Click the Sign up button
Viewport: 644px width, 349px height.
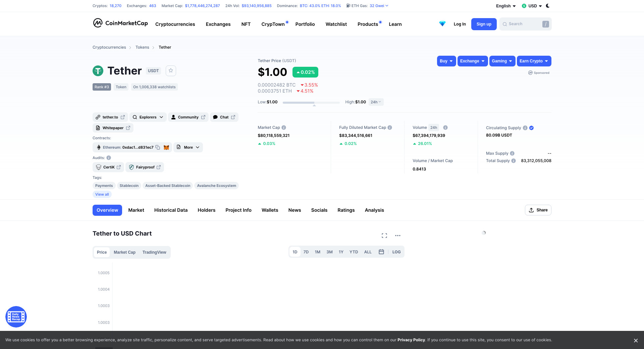[484, 24]
